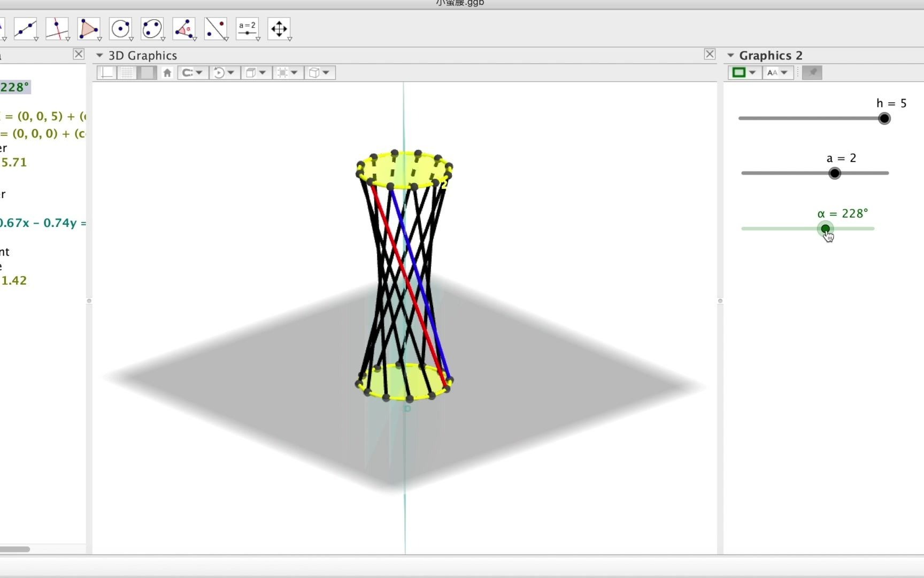Open the Polygon tool's submenu arrow
The height and width of the screenshot is (578, 924).
(99, 39)
